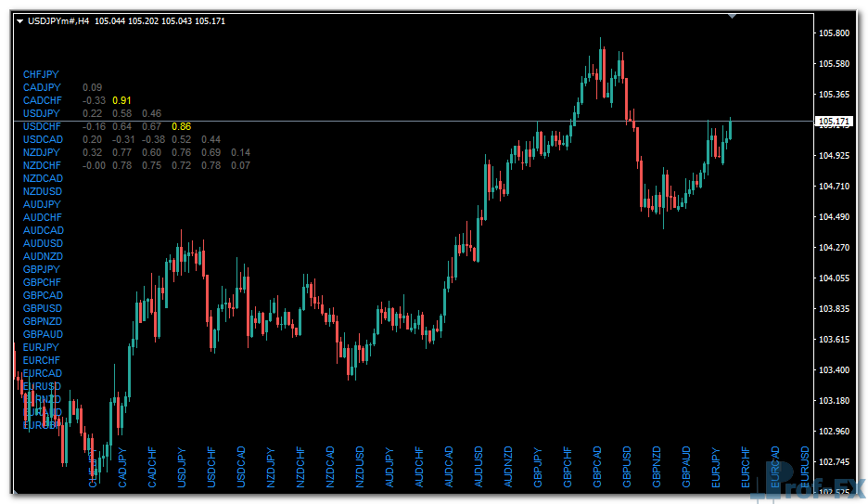The image size is (868, 504).
Task: Select CHFJPY in the left pair list
Action: tap(41, 73)
